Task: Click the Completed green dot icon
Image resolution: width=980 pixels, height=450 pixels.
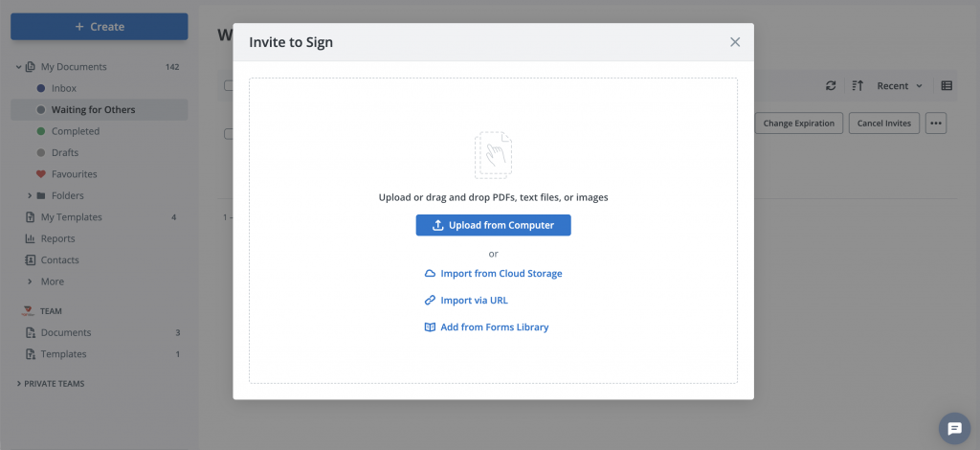Action: pos(41,131)
